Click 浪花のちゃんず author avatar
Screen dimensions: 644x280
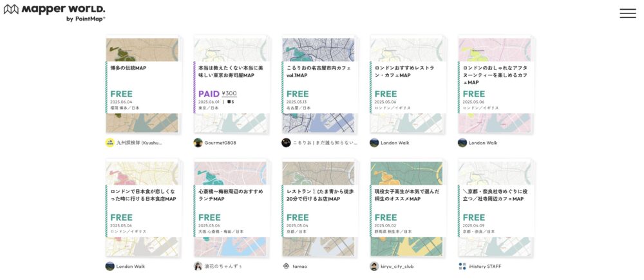pos(198,266)
